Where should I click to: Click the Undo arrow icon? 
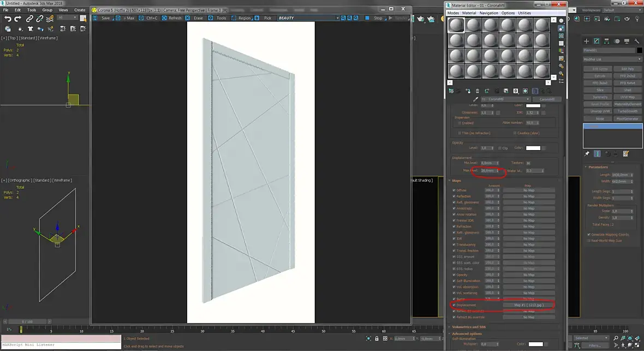8,19
